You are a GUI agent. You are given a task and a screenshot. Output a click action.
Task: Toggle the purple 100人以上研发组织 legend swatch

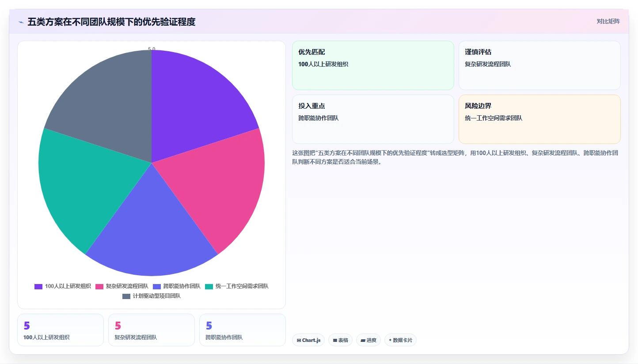click(38, 286)
